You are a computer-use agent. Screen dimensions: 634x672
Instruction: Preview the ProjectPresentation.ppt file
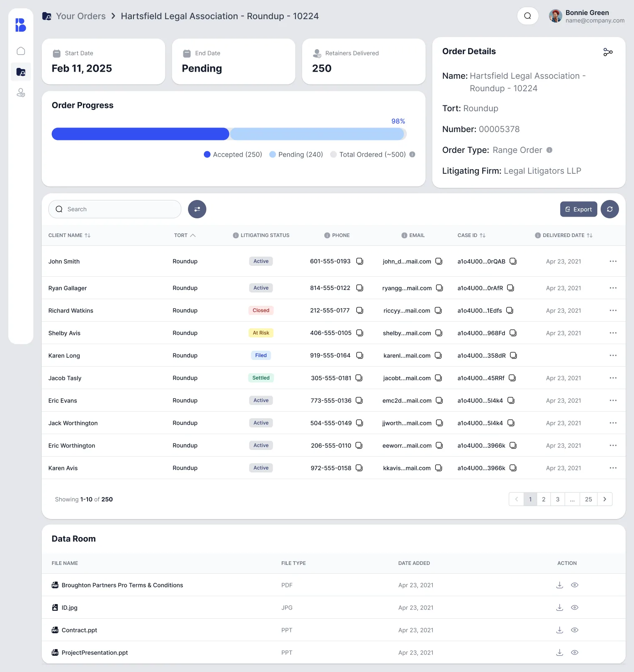point(575,652)
